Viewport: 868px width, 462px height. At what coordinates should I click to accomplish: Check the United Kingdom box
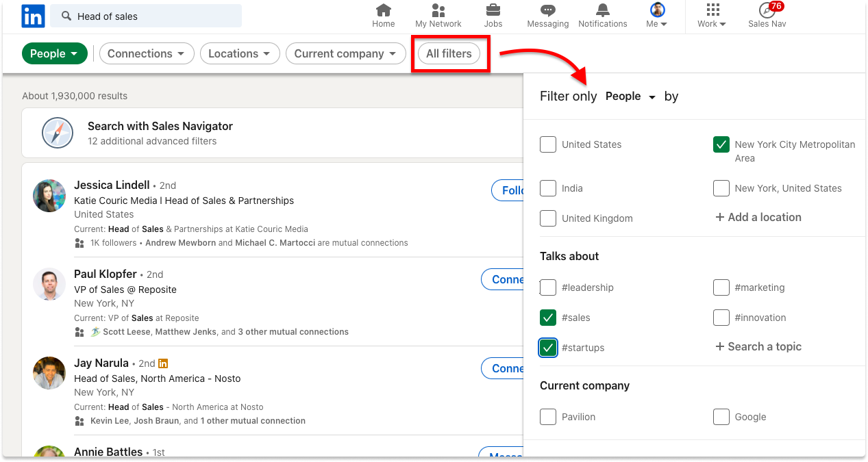(548, 218)
